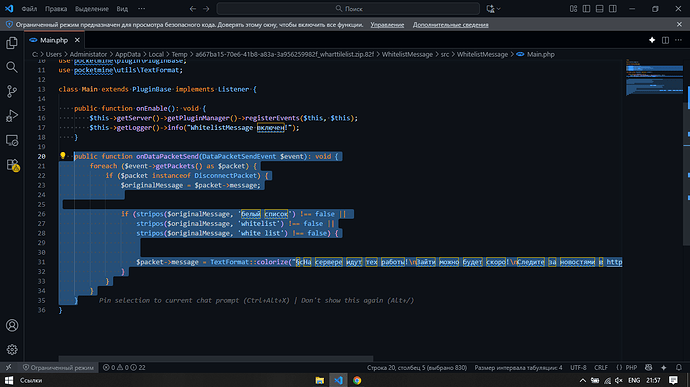The height and width of the screenshot is (387, 690).
Task: Open Remote Explorer view
Action: point(12,140)
